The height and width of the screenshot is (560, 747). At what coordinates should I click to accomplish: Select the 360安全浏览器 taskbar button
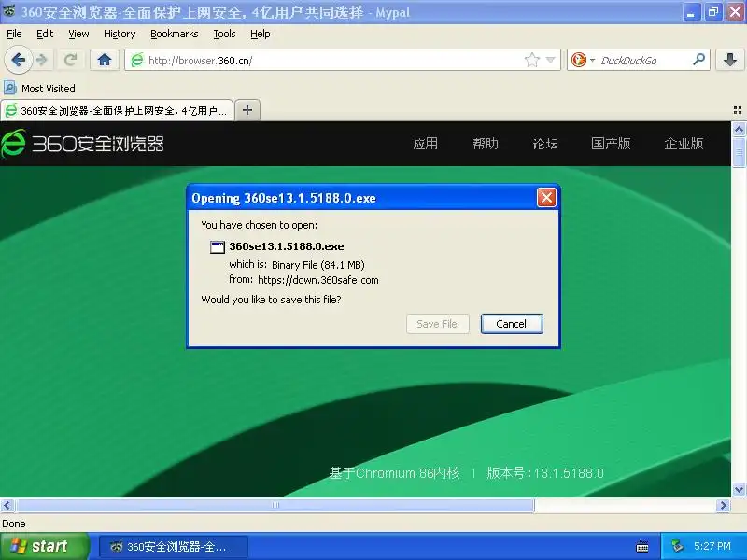pos(174,547)
